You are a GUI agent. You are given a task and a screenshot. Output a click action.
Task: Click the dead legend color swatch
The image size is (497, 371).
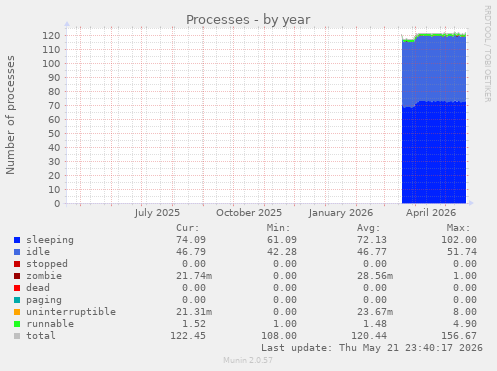[x=17, y=288]
